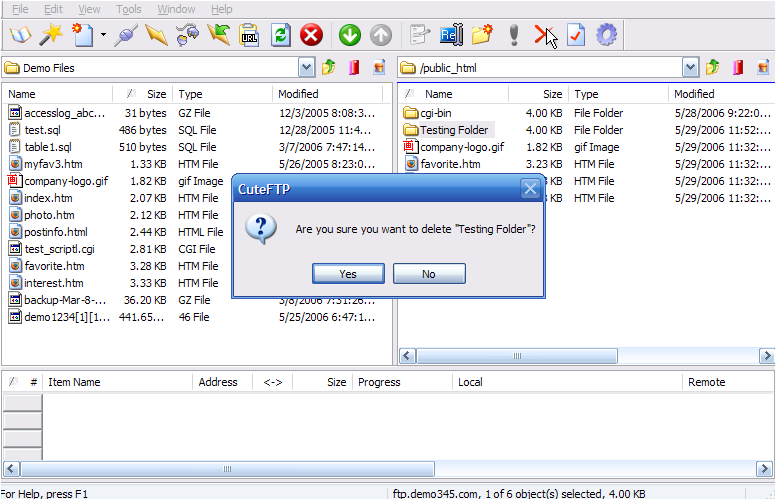The width and height of the screenshot is (776, 500).
Task: Select the cgi-bin remote folder
Action: [427, 113]
